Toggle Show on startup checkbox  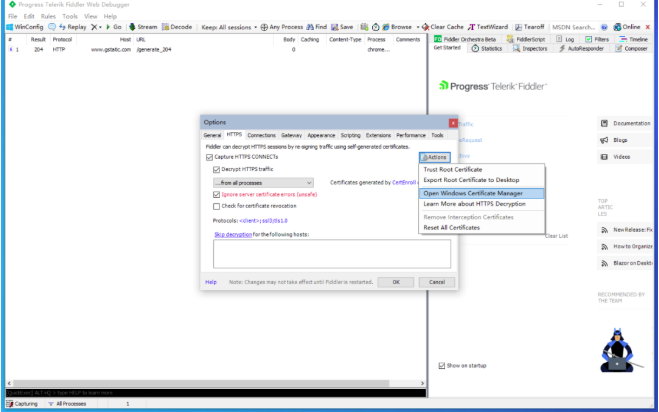point(442,366)
